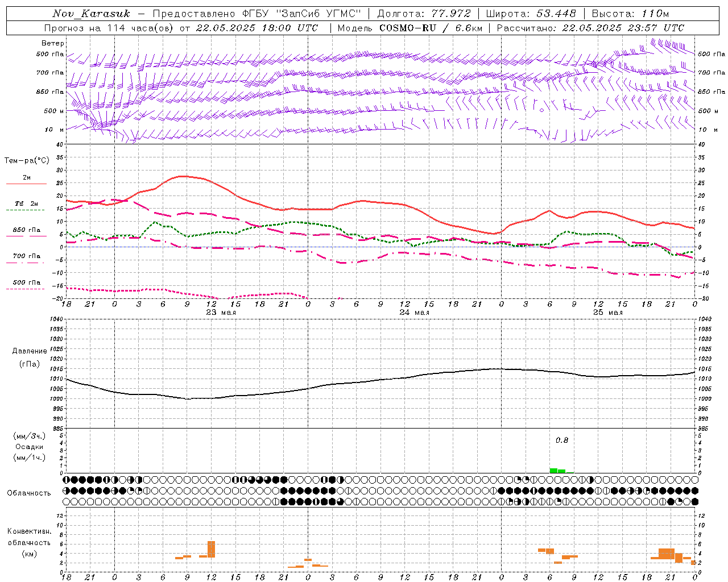Click the '24 мая' date label
This screenshot has height=582, width=728.
[414, 313]
